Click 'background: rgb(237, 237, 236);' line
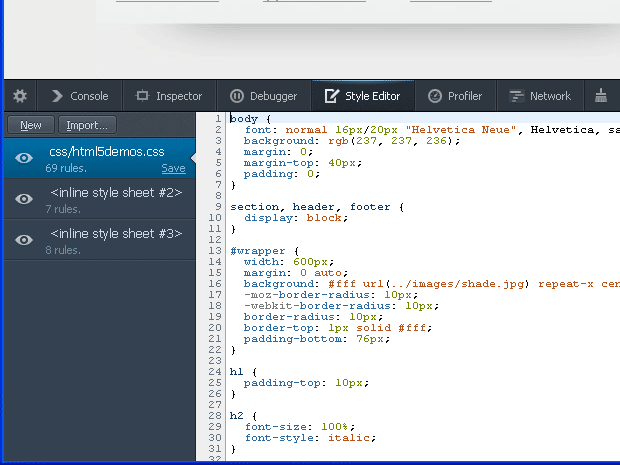This screenshot has width=620, height=465. (x=352, y=141)
